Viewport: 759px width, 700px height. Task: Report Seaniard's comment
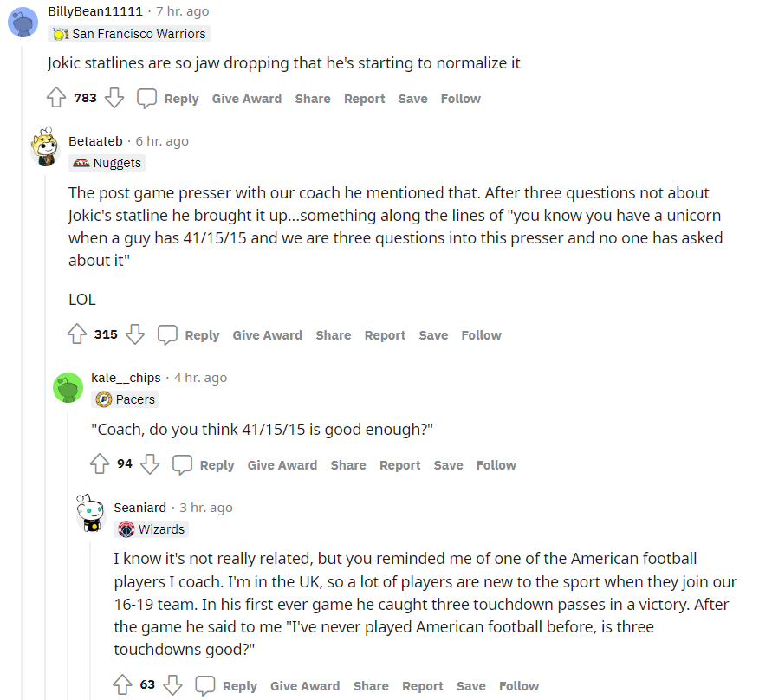coord(423,686)
